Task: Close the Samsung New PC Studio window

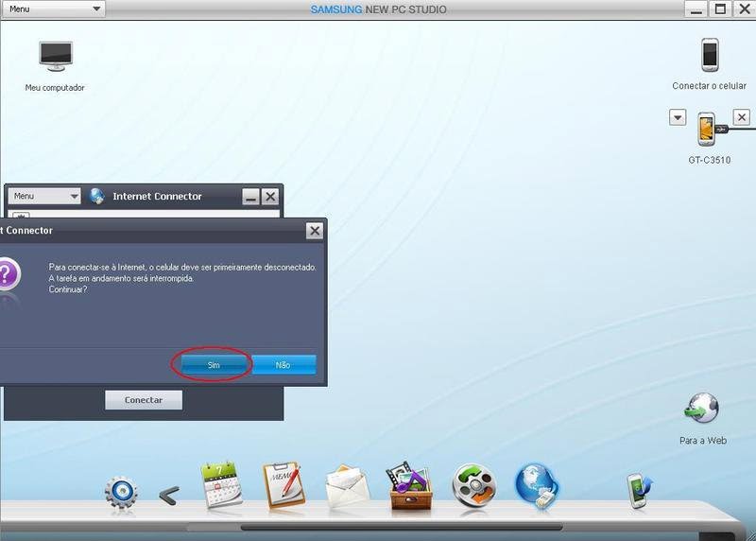Action: pyautogui.click(x=745, y=9)
